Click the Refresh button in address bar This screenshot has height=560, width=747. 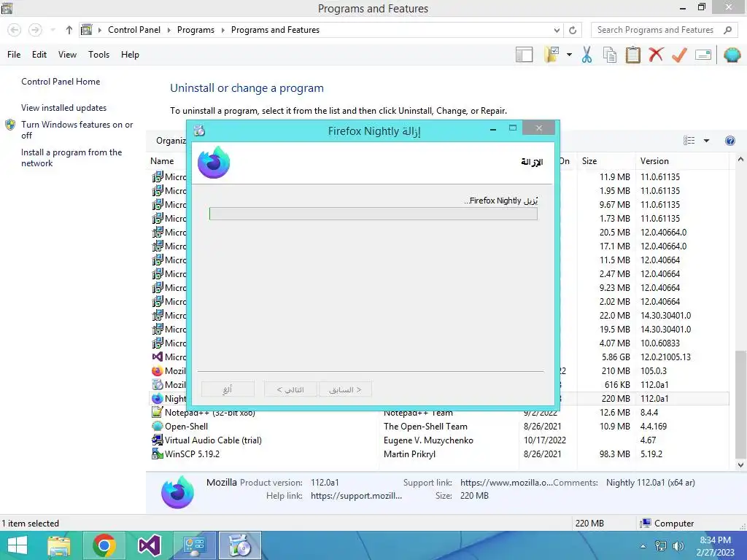(x=573, y=30)
